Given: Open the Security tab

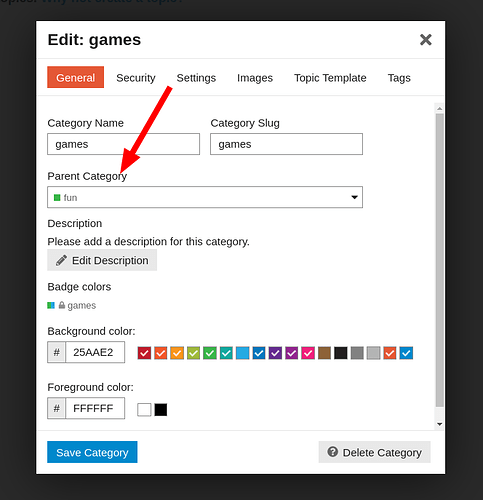Looking at the screenshot, I should (136, 78).
